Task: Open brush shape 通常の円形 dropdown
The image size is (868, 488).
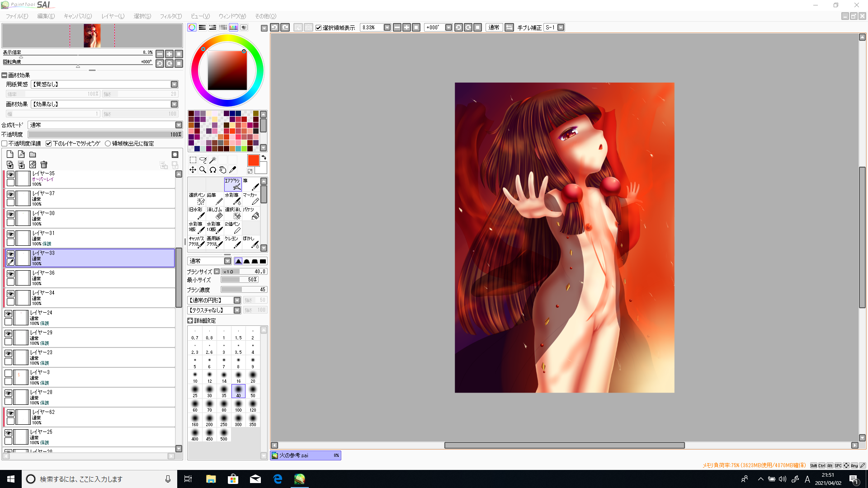Action: (x=237, y=300)
